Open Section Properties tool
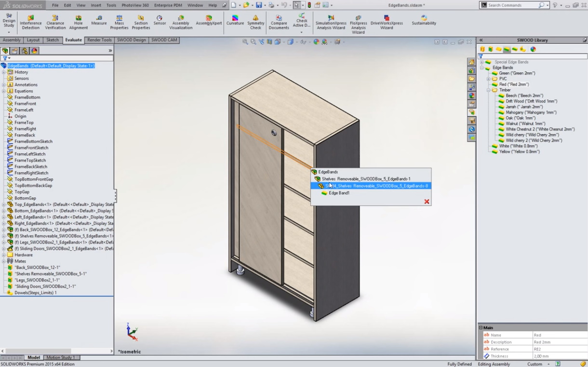 coord(141,22)
